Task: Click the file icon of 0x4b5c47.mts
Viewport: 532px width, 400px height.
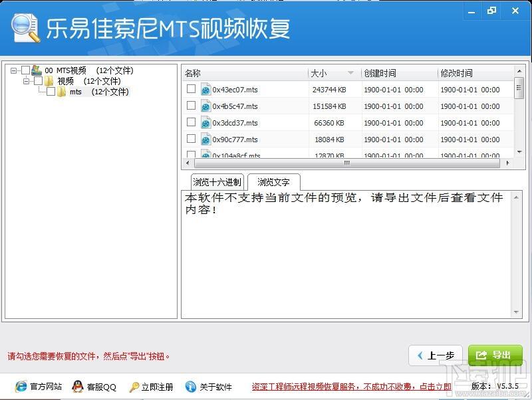Action: 205,106
